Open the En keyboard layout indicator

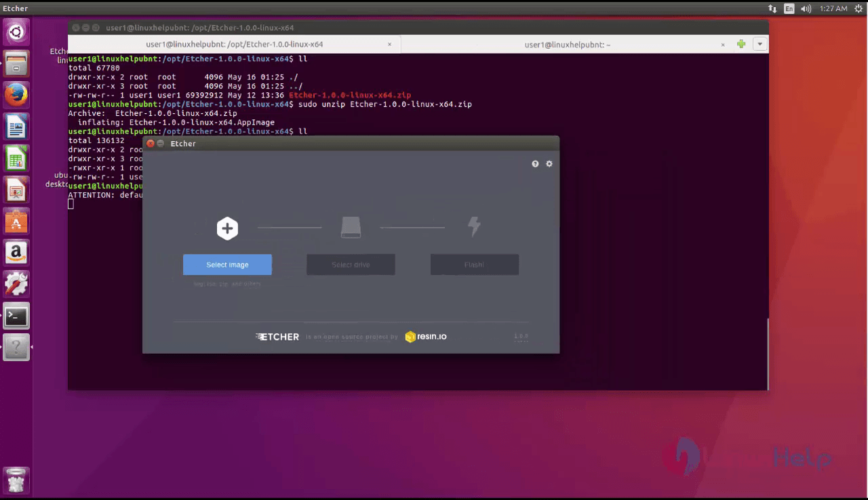(789, 8)
